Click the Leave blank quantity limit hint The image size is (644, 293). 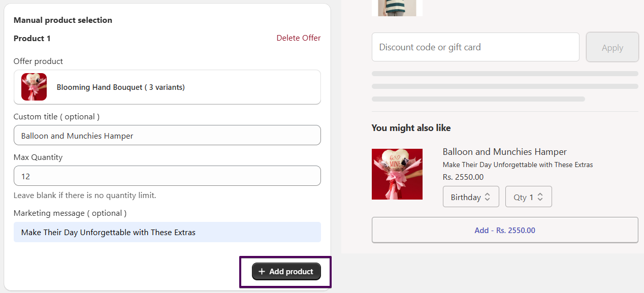tap(85, 196)
